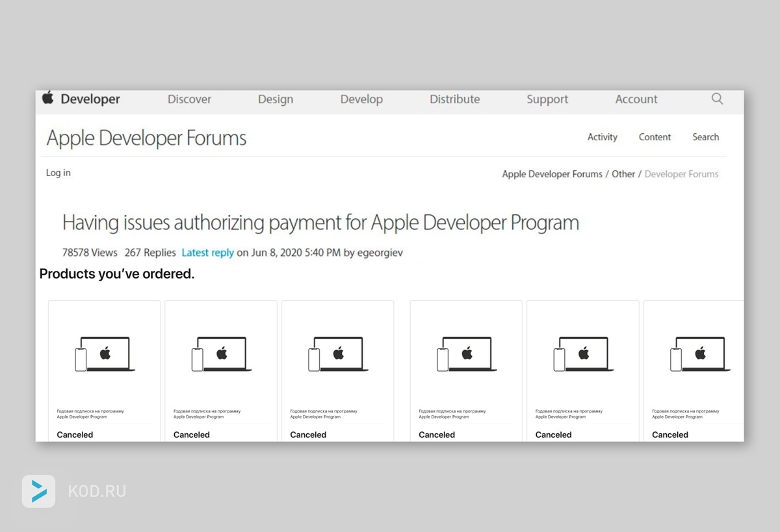This screenshot has width=780, height=532.
Task: Select the Other breadcrumb link
Action: pos(623,174)
